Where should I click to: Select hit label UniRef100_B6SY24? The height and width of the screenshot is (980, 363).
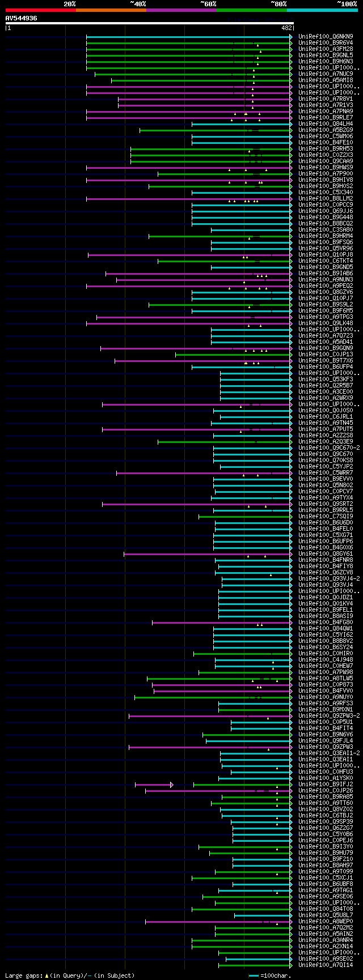click(326, 647)
